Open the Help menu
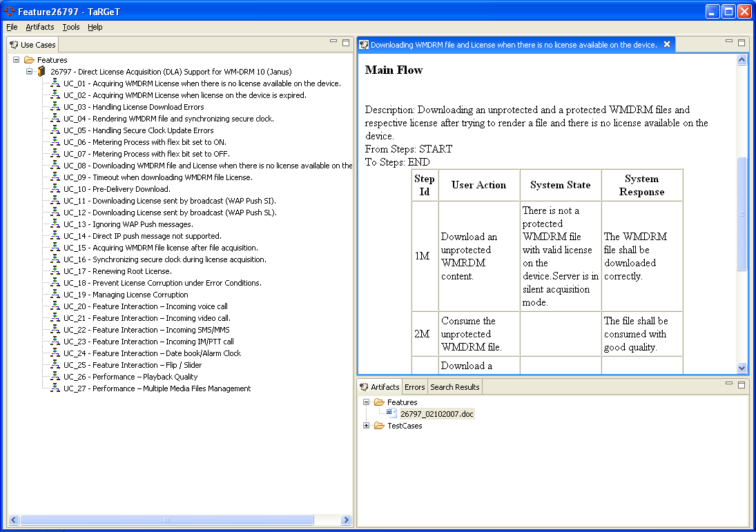Screen dimensions: 756x532 pyautogui.click(x=95, y=27)
